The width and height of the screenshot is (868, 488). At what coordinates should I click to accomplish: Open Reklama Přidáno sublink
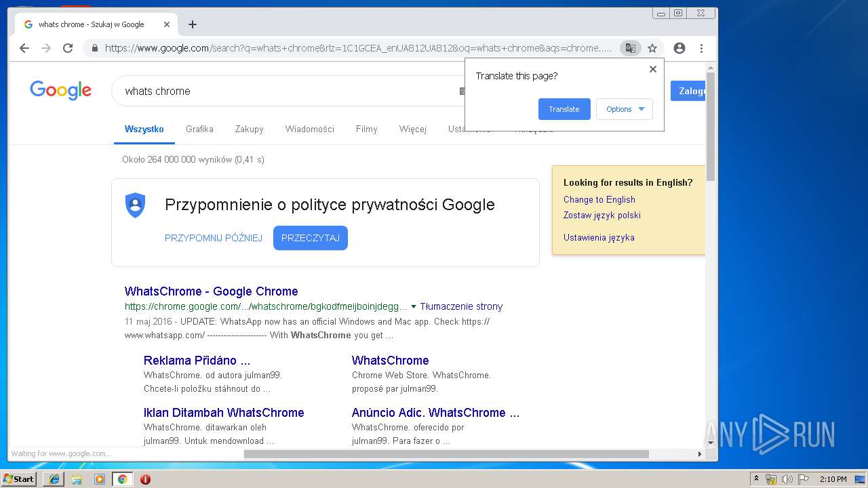point(197,361)
